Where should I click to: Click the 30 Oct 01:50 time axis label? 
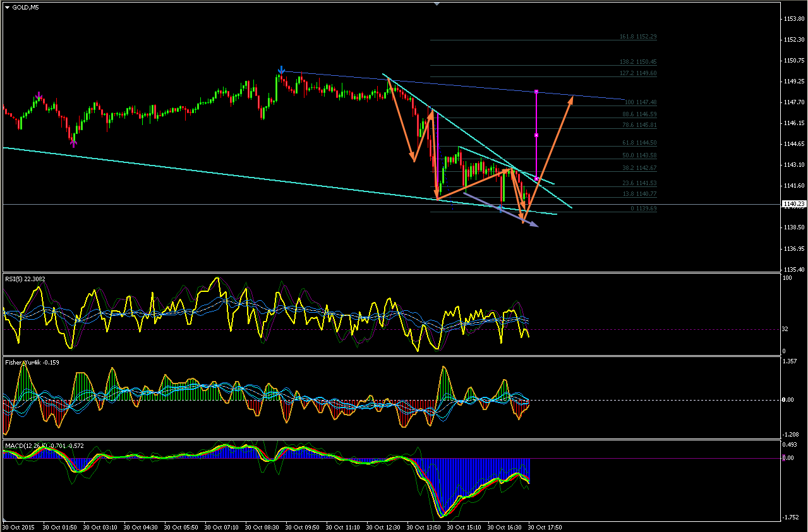tap(61, 526)
